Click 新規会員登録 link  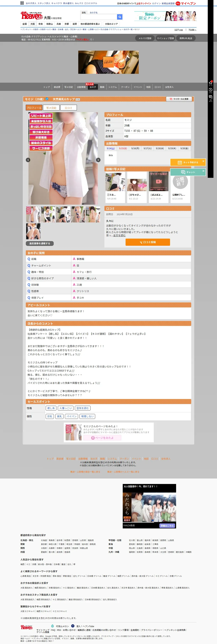tap(168, 4)
